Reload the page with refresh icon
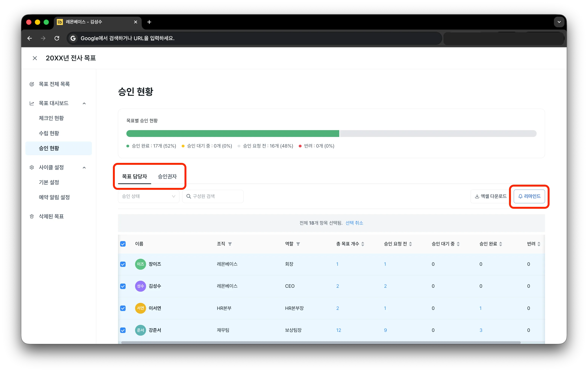 tap(57, 38)
